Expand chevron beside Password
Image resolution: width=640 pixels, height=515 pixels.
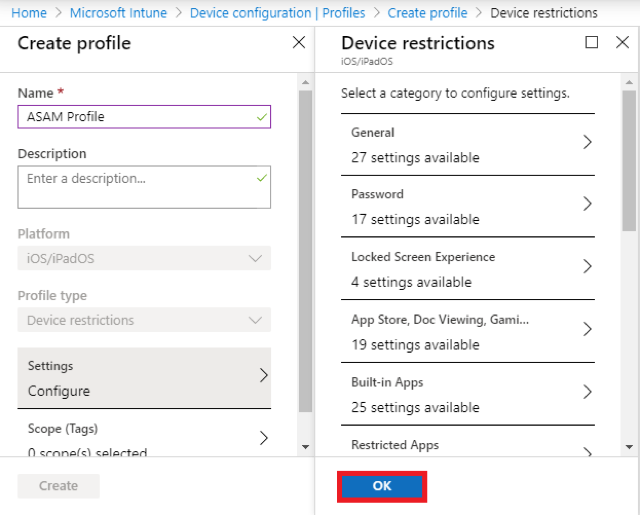[x=587, y=204]
